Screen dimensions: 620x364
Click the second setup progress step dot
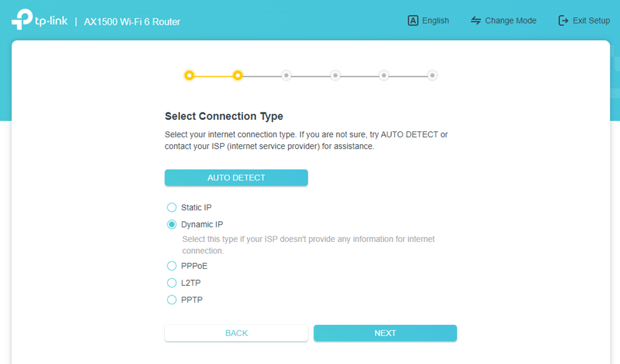coord(238,76)
